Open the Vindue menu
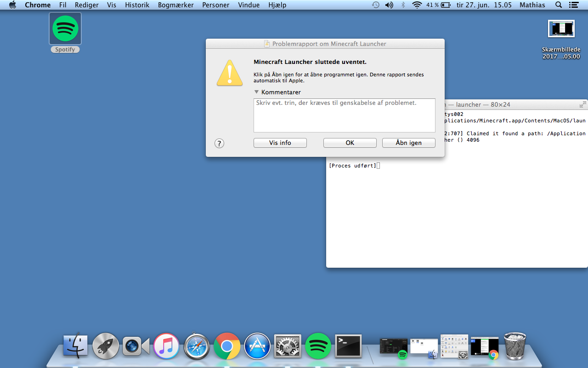 pos(249,5)
